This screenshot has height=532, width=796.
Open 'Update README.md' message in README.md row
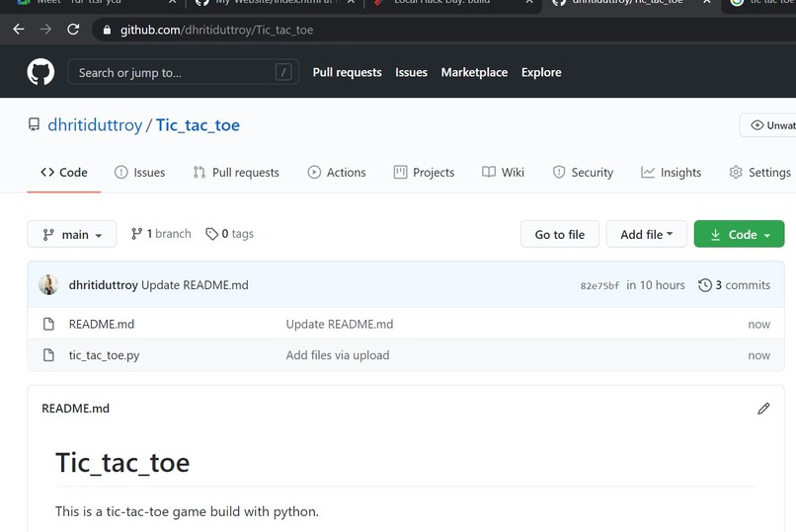click(x=340, y=324)
